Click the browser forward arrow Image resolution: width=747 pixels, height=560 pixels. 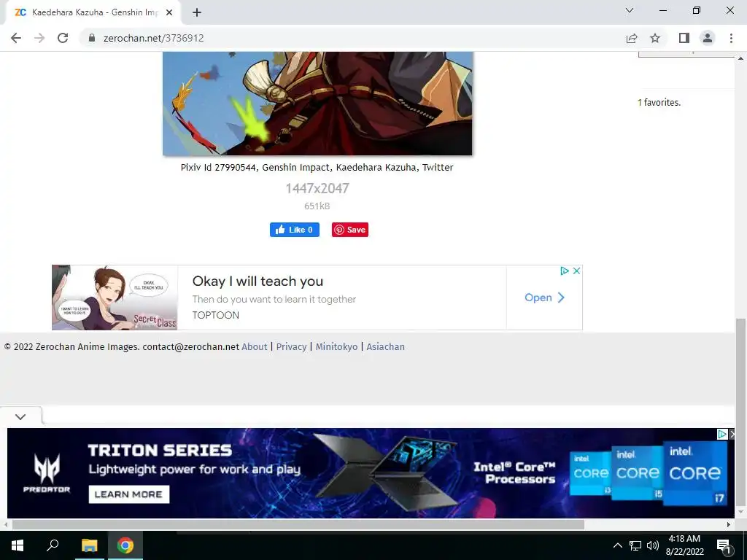point(39,38)
